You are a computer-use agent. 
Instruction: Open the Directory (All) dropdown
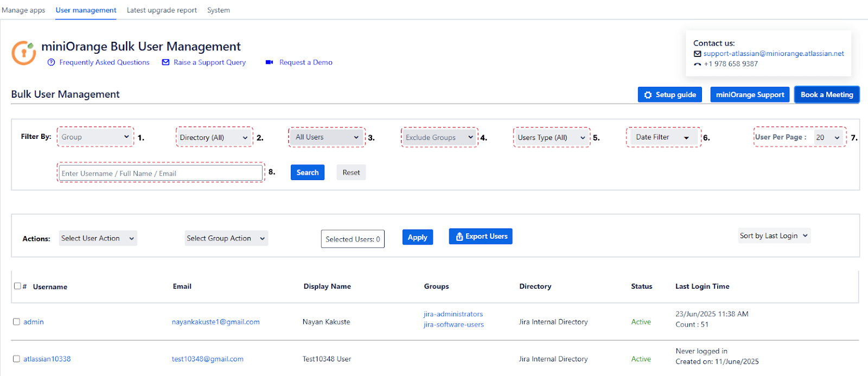[x=214, y=137]
